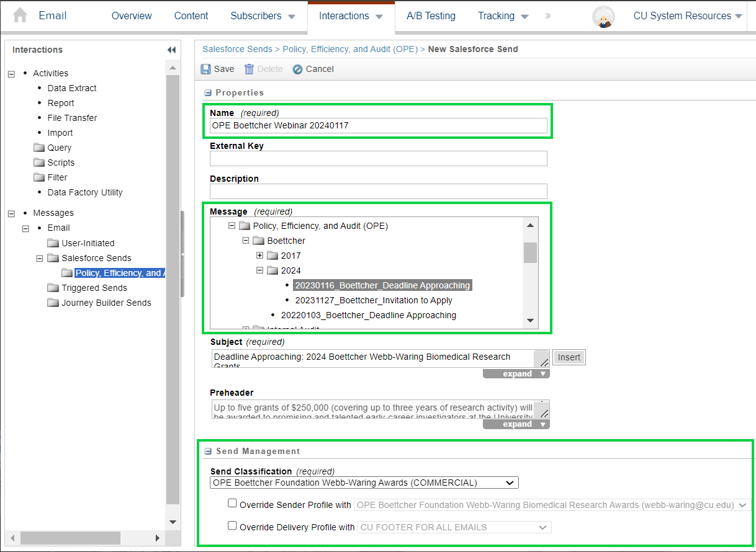Follow the Policy, Efficiency, and Audit breadcrumb
The image size is (756, 552).
pos(351,49)
